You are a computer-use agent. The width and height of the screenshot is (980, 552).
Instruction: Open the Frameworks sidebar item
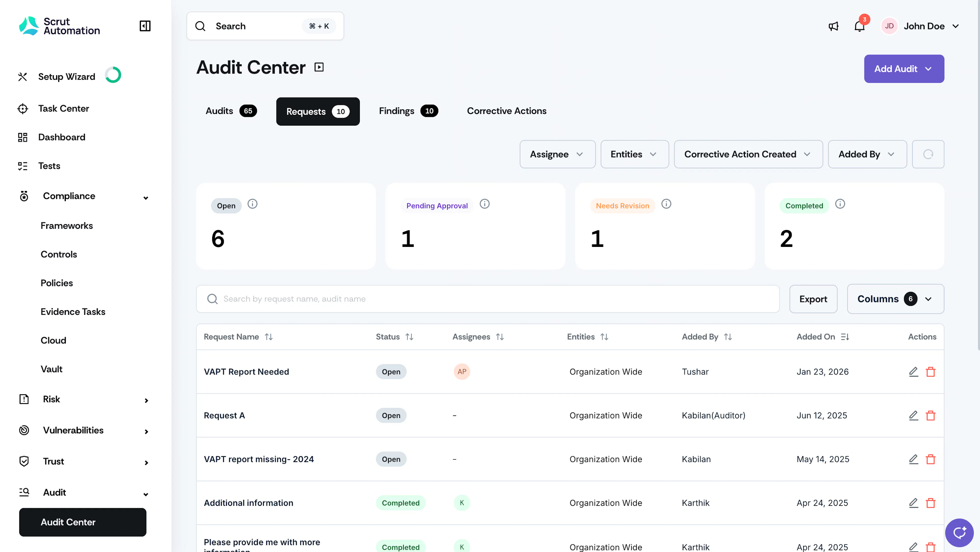click(x=67, y=226)
